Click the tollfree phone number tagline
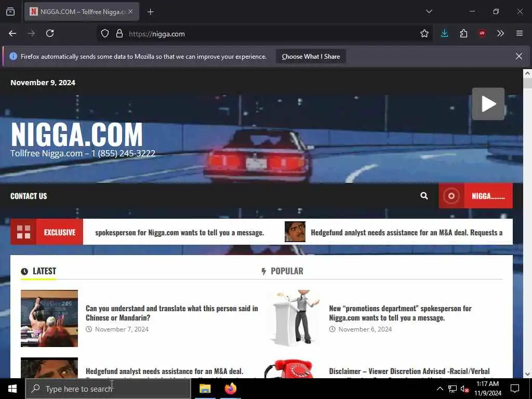The width and height of the screenshot is (532, 399). coord(83,153)
